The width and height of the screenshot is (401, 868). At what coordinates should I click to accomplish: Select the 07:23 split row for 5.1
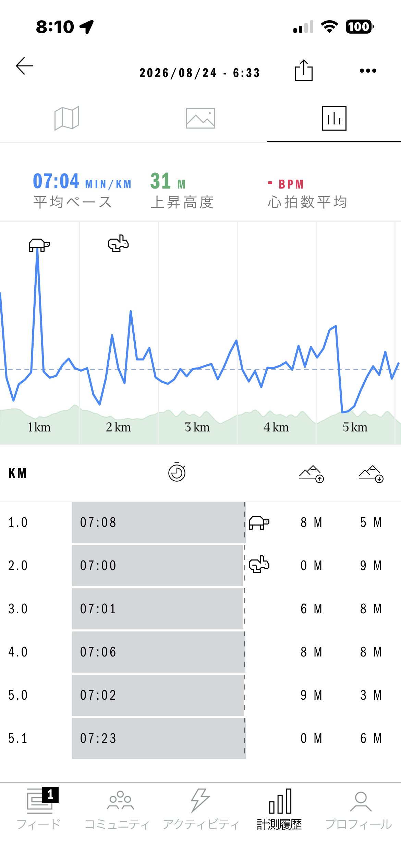(x=200, y=738)
